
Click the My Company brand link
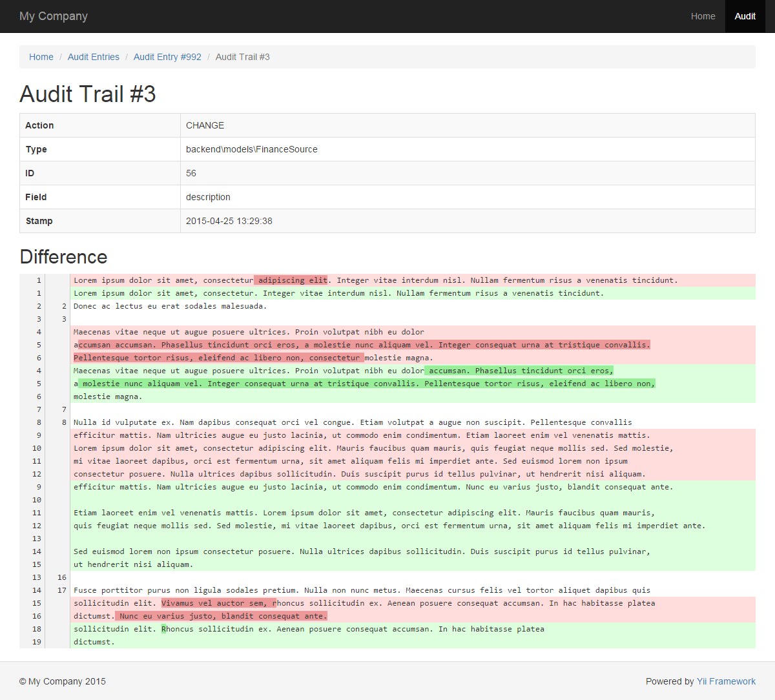click(x=54, y=16)
